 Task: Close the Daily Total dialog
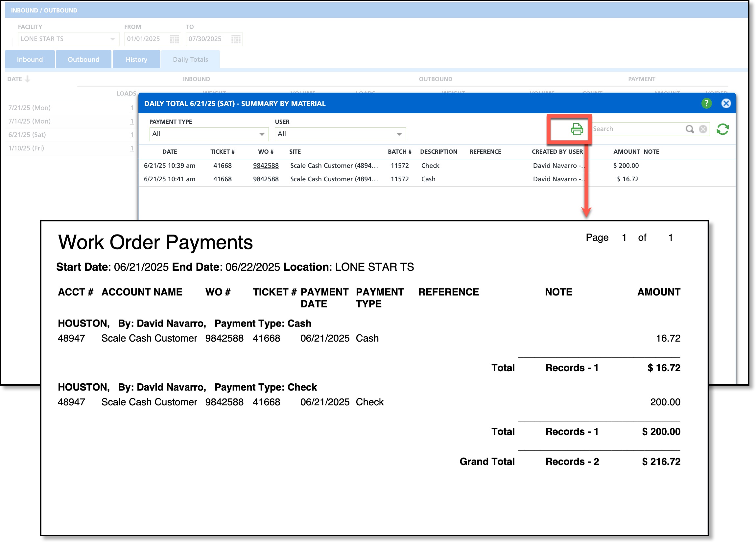[726, 103]
